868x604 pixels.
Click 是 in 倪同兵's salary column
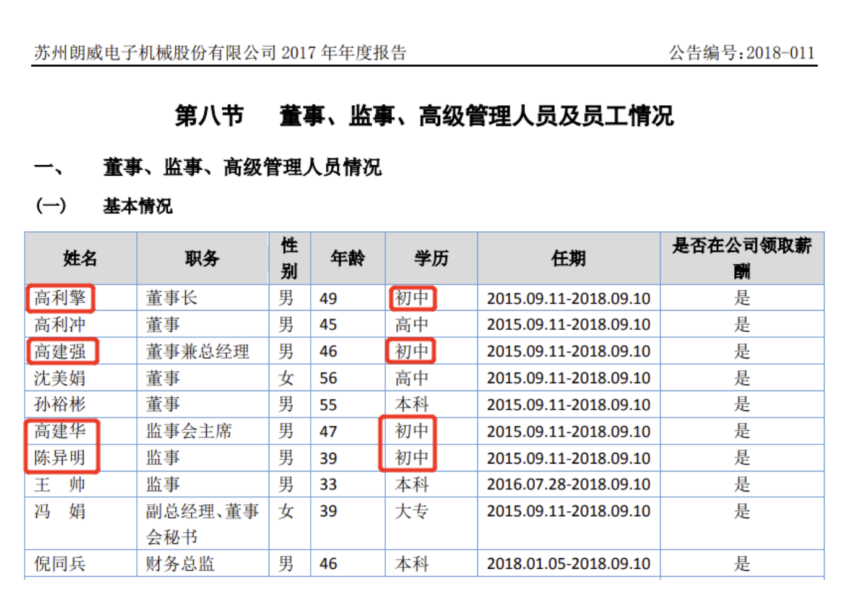pyautogui.click(x=742, y=564)
